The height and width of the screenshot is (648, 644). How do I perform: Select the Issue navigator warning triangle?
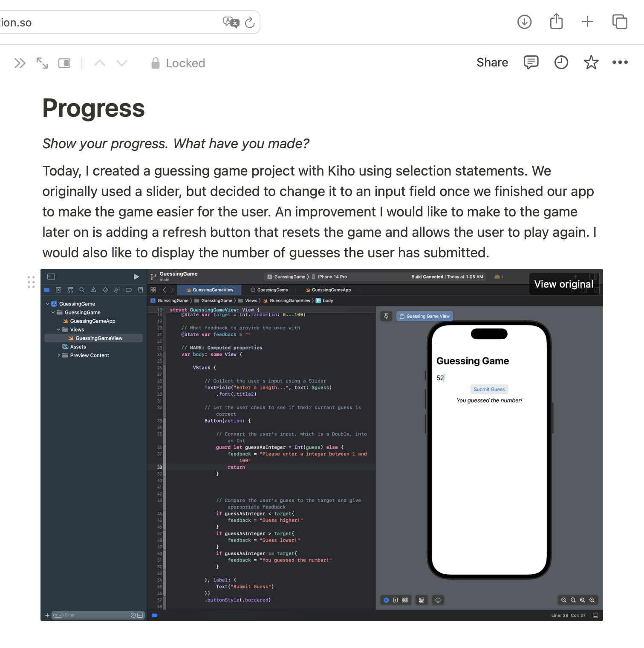(x=94, y=290)
